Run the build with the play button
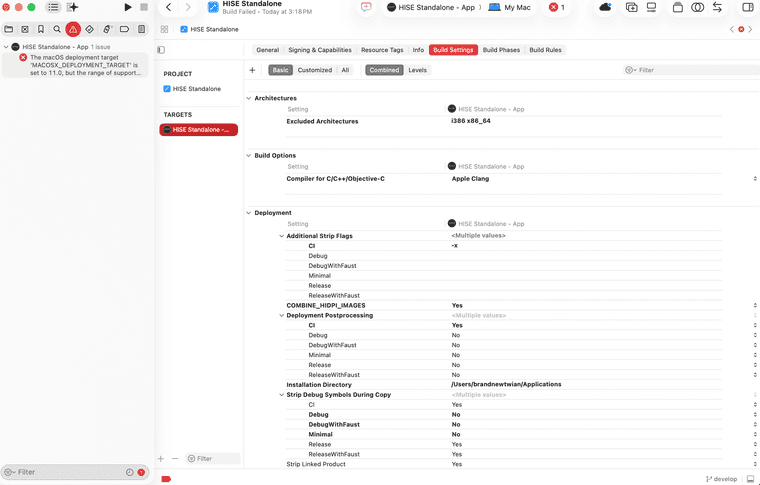Viewport: 760px width, 485px height. coord(127,7)
